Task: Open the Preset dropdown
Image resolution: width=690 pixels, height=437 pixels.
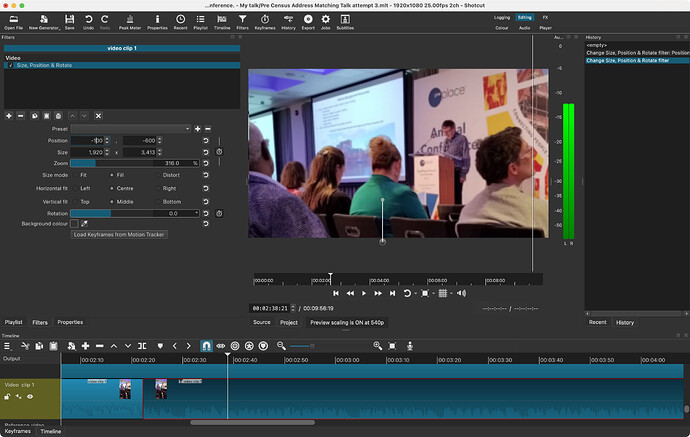Action: coord(131,129)
